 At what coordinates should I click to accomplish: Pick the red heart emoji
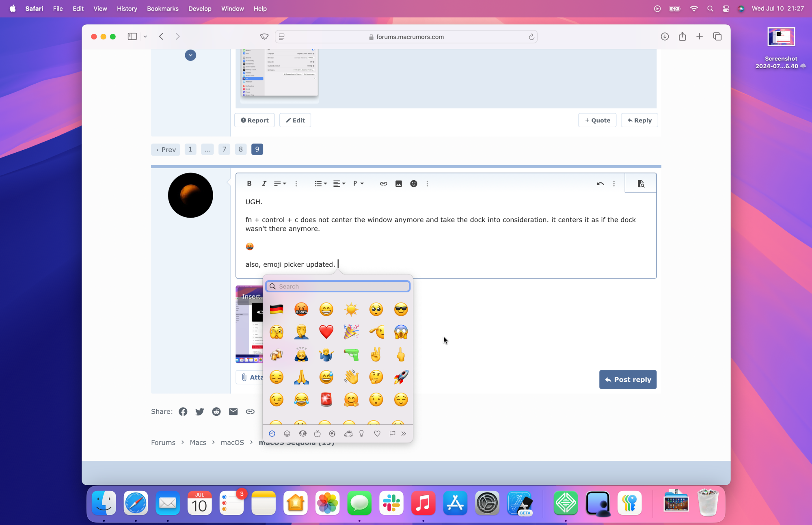(x=326, y=332)
